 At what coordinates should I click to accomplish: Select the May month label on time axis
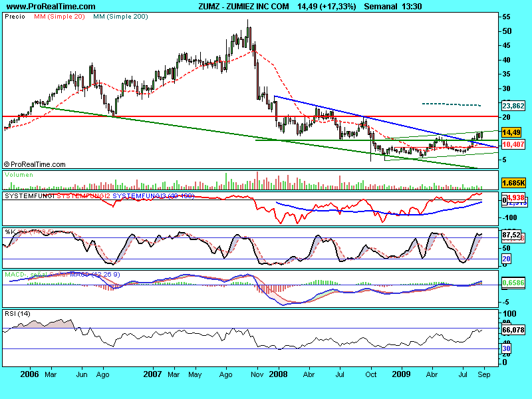(195, 374)
